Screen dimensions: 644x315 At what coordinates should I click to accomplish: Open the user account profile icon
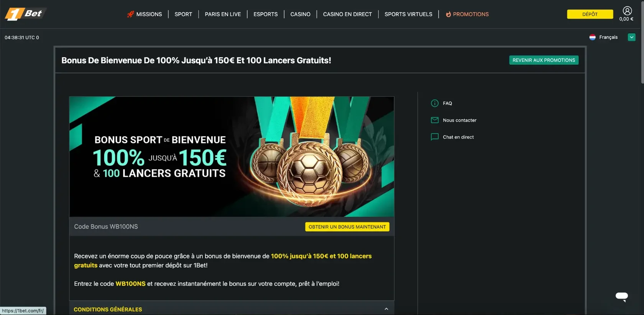pos(627,11)
